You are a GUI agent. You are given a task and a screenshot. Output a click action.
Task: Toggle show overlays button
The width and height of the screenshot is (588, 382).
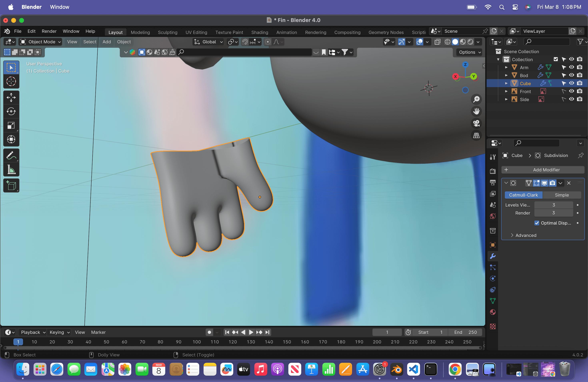(x=420, y=42)
